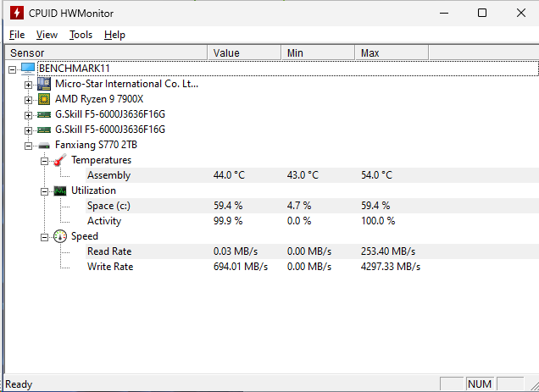Collapse the Fanxiang S770 2TB node
Screen dimensions: 539x392
pos(29,146)
